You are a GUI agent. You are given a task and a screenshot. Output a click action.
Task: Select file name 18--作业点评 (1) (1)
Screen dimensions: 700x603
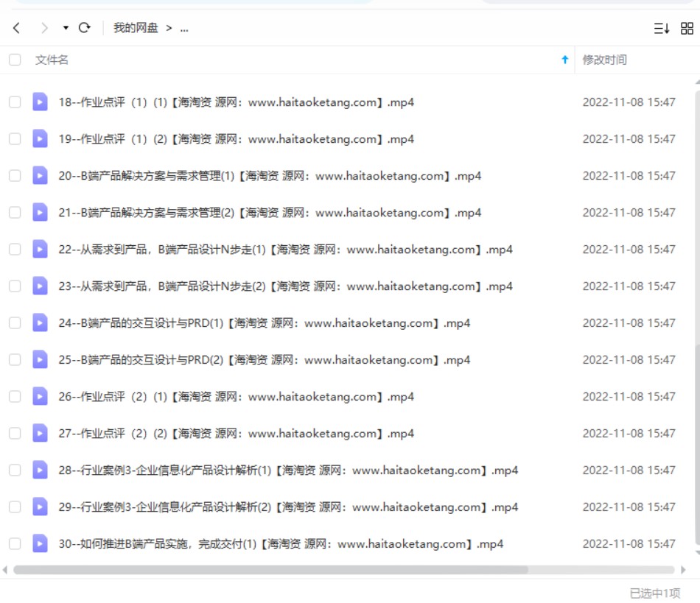click(x=237, y=102)
